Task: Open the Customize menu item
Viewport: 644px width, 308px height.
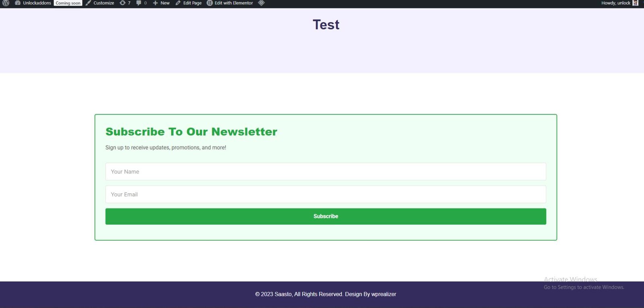Action: [104, 3]
